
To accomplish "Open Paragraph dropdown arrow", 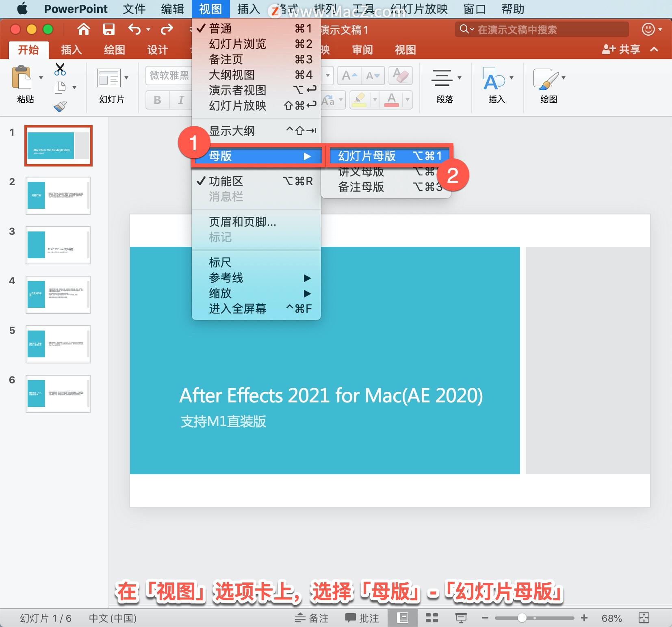I will point(460,78).
